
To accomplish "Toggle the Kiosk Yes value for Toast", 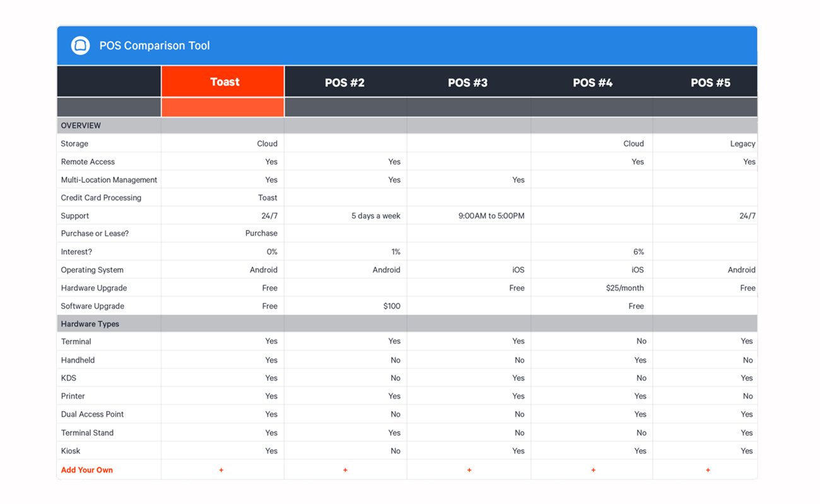I will point(271,450).
